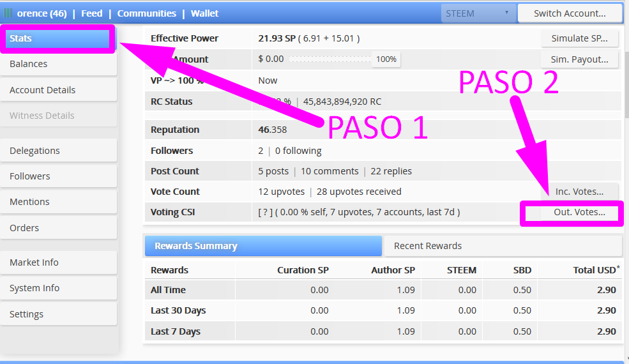629x364 pixels.
Task: Click the VP Now value
Action: tap(268, 80)
